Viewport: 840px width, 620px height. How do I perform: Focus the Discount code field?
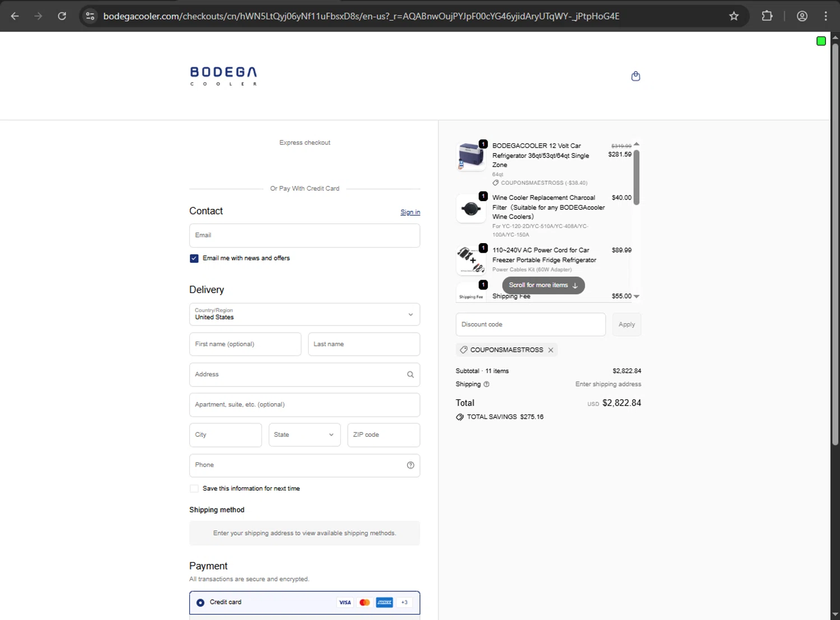(x=531, y=325)
